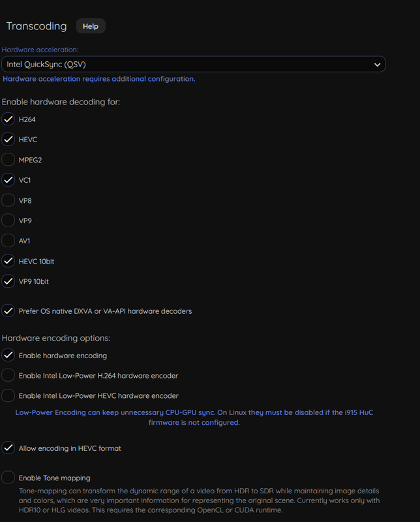Disable the Enable hardware encoding checkbox

(x=8, y=356)
